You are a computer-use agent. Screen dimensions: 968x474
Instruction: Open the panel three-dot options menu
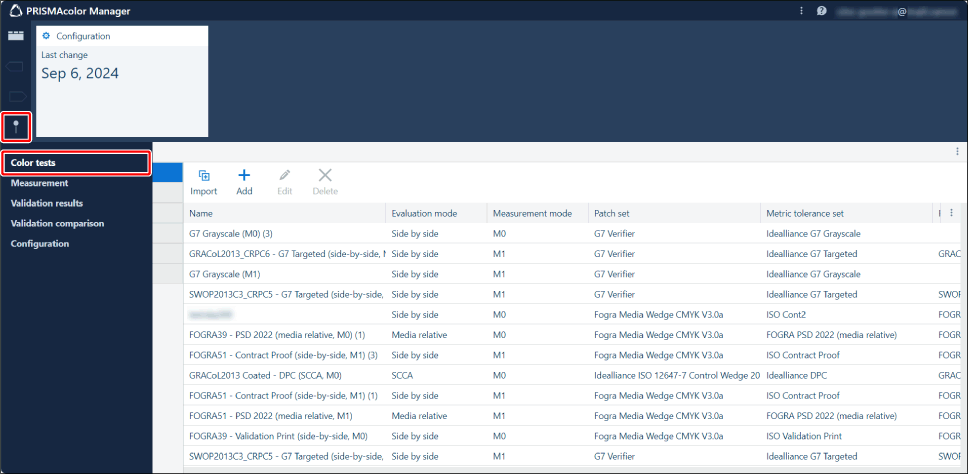point(957,151)
